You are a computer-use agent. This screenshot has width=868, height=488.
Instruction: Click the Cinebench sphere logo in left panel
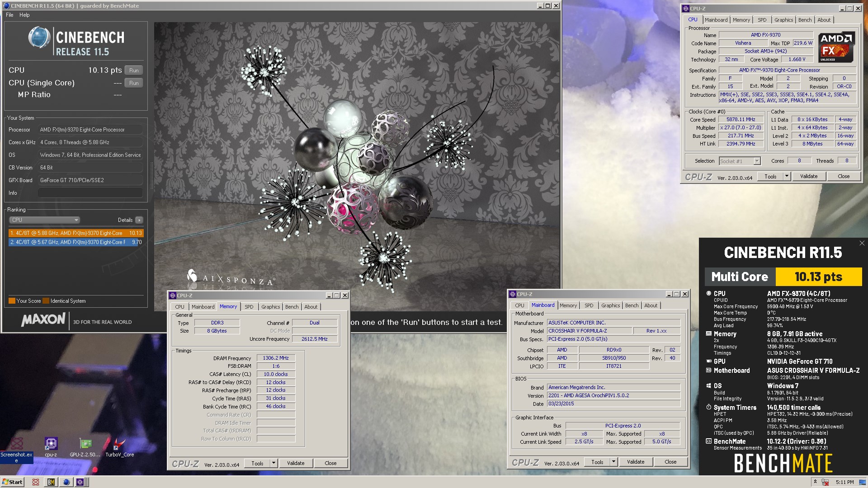click(x=39, y=38)
